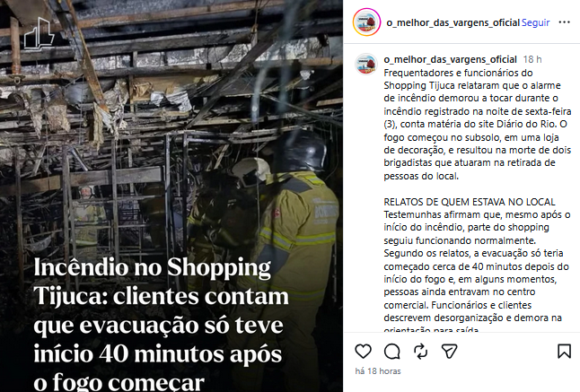Save post with the bookmark icon
The width and height of the screenshot is (580, 392).
point(564,351)
